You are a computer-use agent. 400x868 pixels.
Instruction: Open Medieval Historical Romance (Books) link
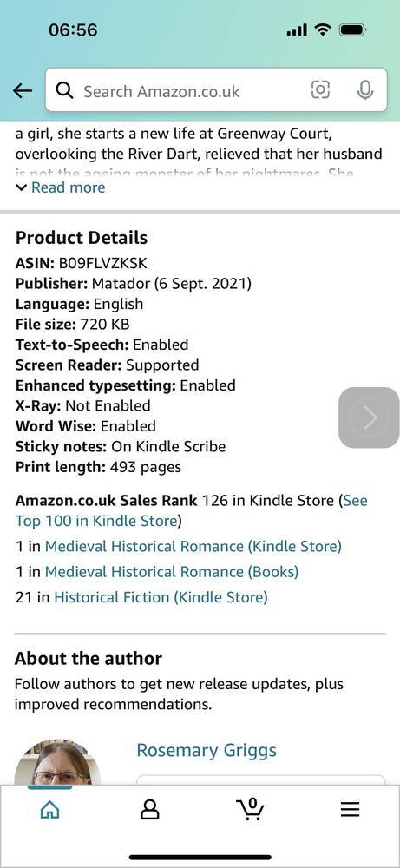(x=172, y=572)
